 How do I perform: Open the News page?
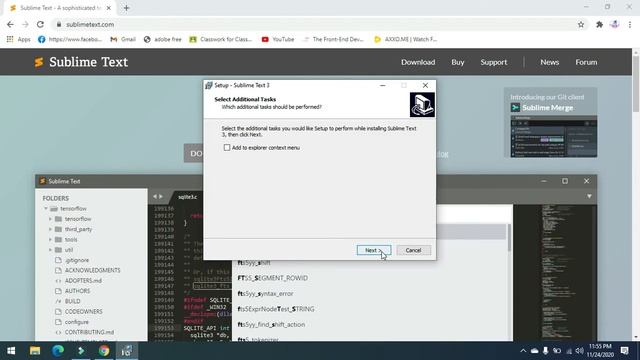coord(549,62)
